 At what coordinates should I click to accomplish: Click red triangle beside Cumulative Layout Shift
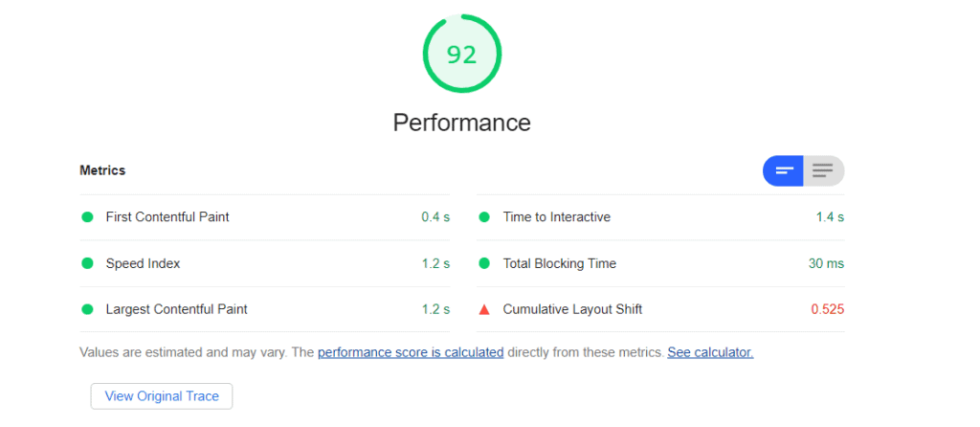[x=483, y=309]
